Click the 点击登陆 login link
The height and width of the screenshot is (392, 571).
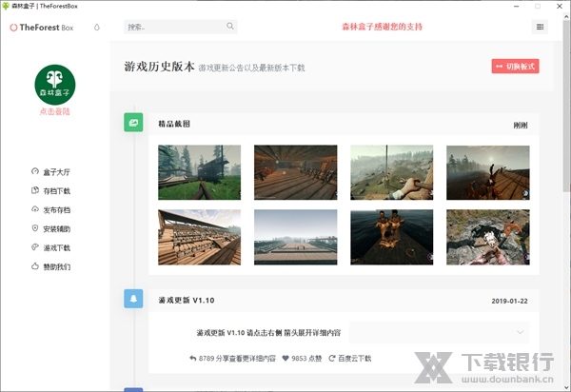click(x=54, y=111)
